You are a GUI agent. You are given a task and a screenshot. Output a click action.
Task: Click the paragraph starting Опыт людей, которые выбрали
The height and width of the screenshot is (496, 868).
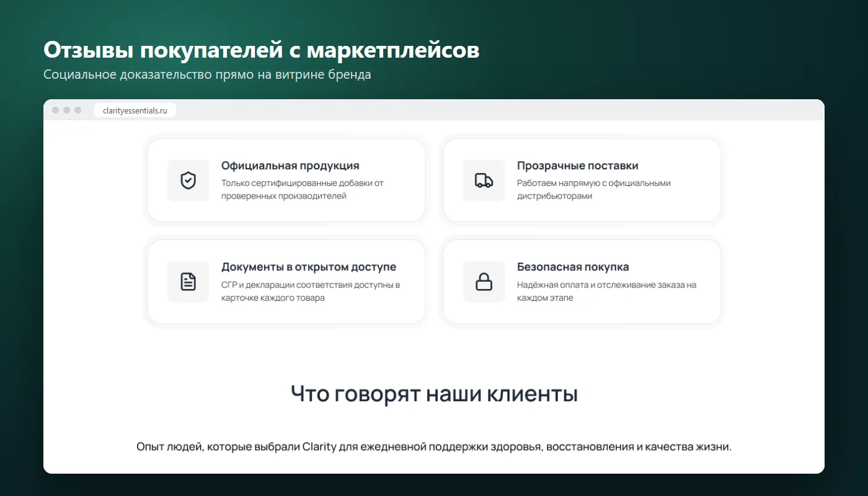434,447
